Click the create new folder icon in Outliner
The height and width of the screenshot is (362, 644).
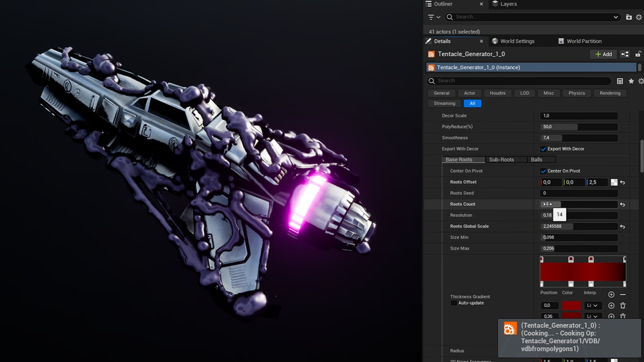point(629,17)
